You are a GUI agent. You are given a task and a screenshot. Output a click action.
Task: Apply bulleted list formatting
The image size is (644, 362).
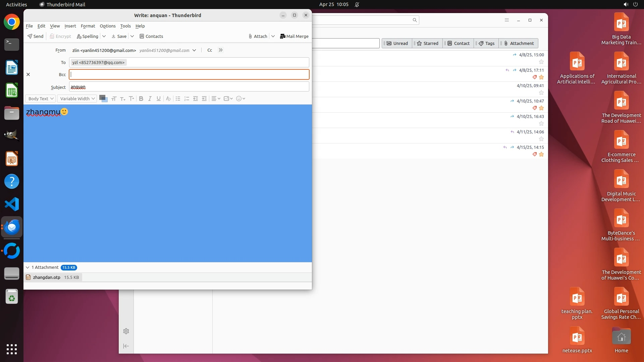(x=178, y=99)
